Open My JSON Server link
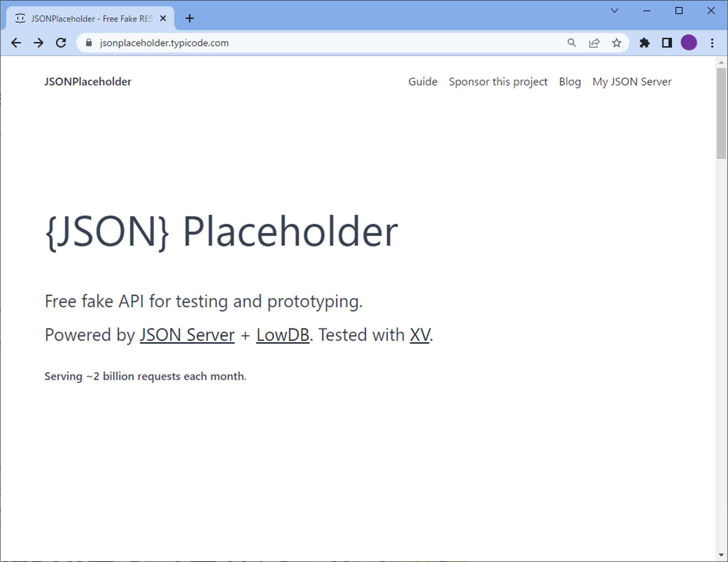728x562 pixels. [632, 82]
